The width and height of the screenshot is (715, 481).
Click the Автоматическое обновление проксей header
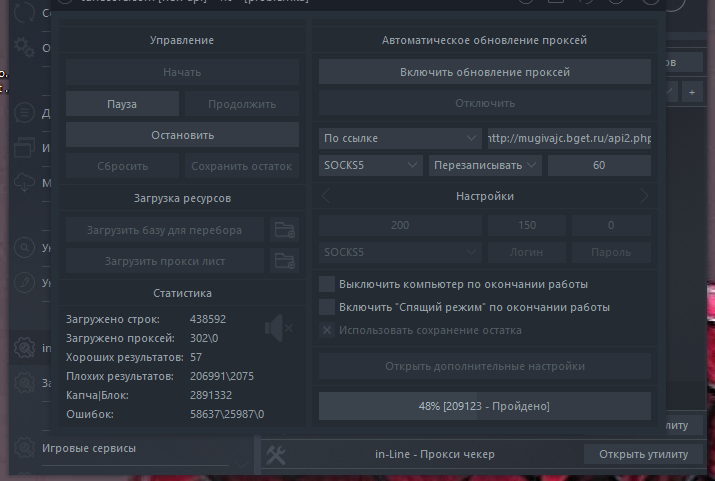click(484, 40)
